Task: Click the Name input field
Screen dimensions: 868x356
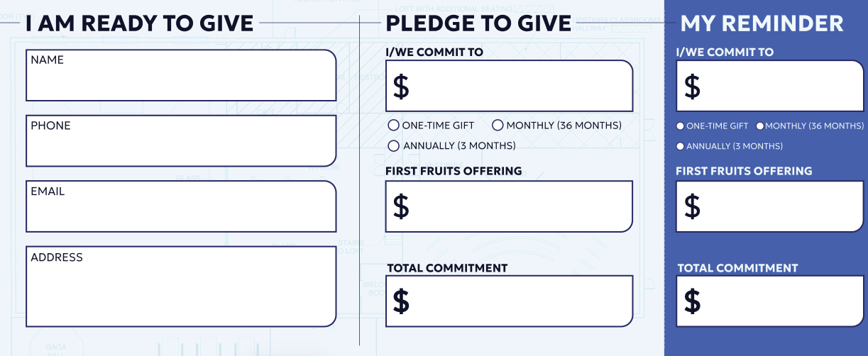Action: click(181, 75)
